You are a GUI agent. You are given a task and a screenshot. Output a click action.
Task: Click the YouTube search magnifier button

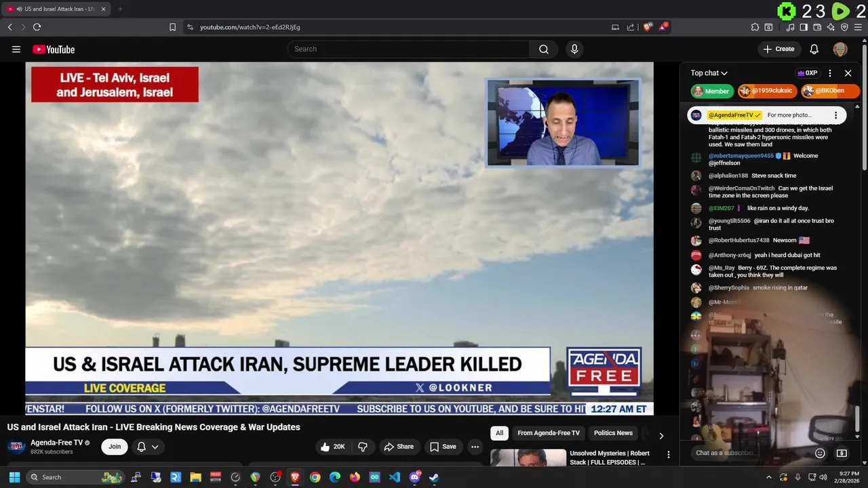(x=543, y=49)
